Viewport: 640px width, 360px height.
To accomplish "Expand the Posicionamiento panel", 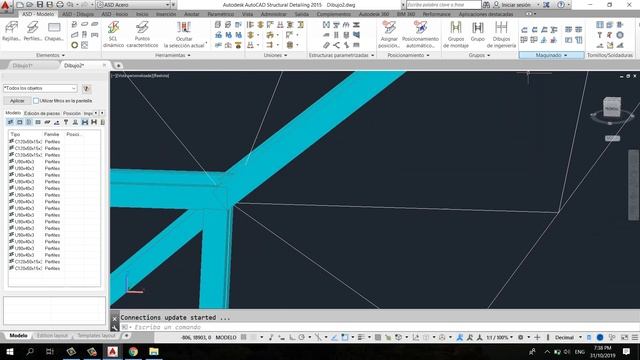I will [x=409, y=55].
